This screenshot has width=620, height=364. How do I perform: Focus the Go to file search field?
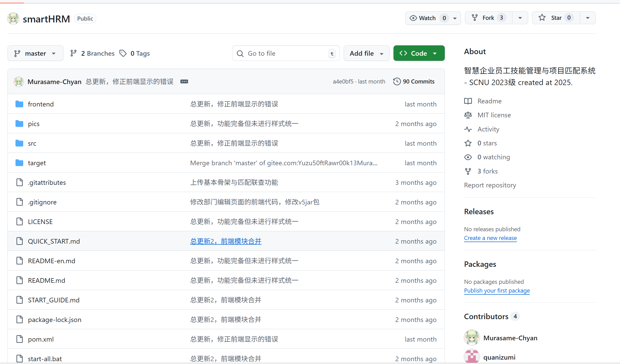(286, 53)
